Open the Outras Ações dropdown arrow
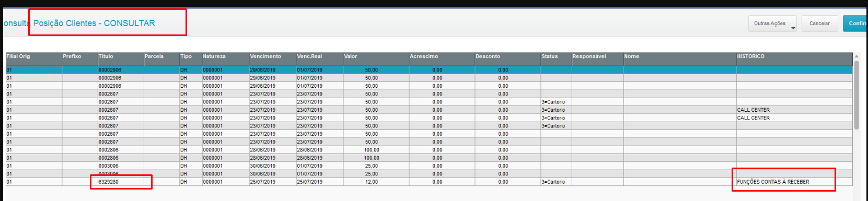Image resolution: width=868 pixels, height=201 pixels. (x=793, y=28)
